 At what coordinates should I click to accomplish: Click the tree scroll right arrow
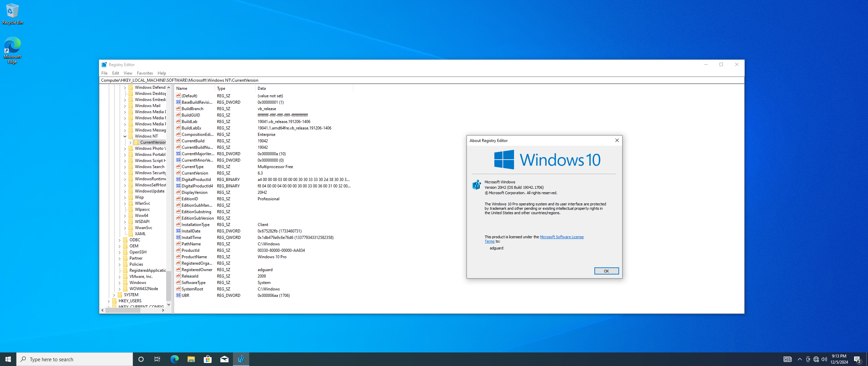[163, 310]
